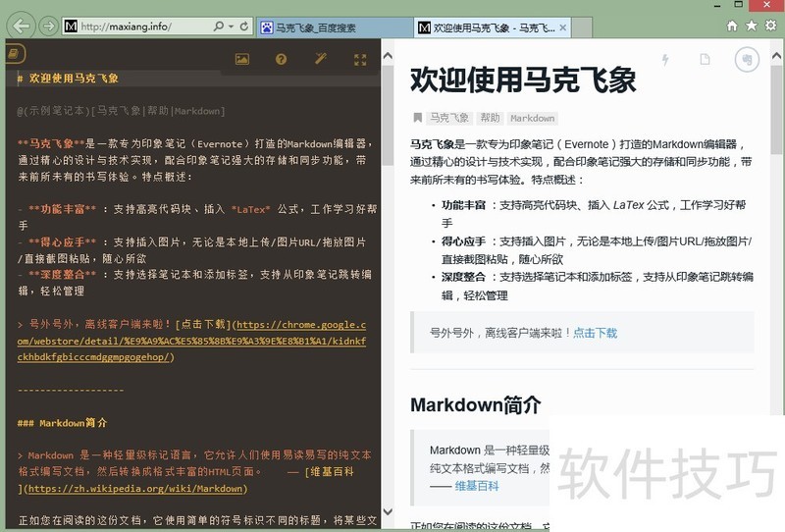This screenshot has width=785, height=532.
Task: Click the '**深度整合**' text in editor
Action: click(x=62, y=275)
